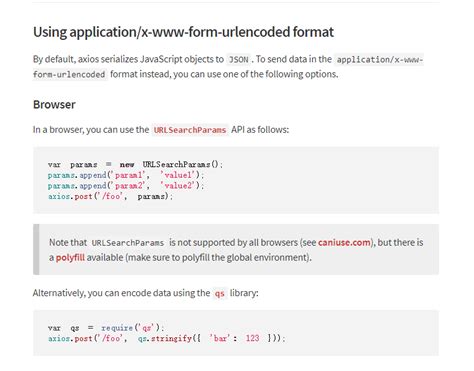The image size is (474, 371).
Task: Click the gray URLSearchParams text in note
Action: [128, 243]
